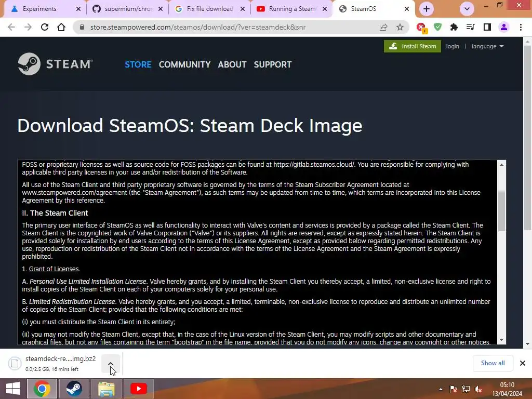
Task: Open YouTube app from the taskbar
Action: (x=138, y=389)
